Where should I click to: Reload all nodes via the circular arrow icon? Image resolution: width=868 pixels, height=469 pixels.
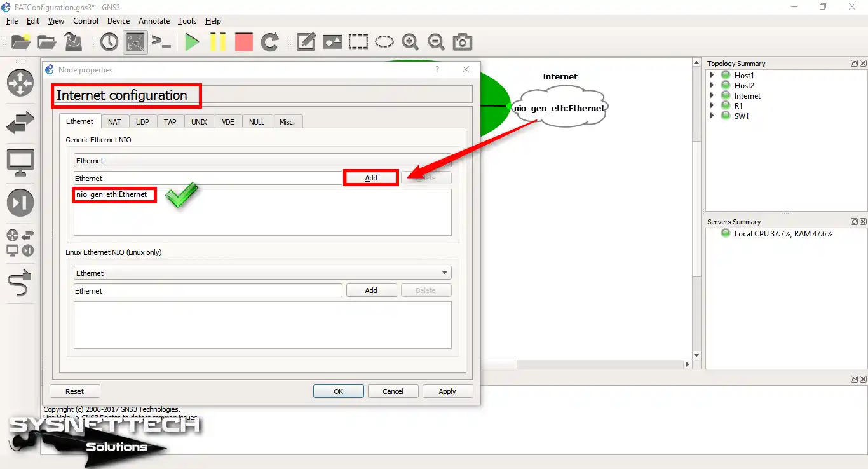pyautogui.click(x=269, y=42)
